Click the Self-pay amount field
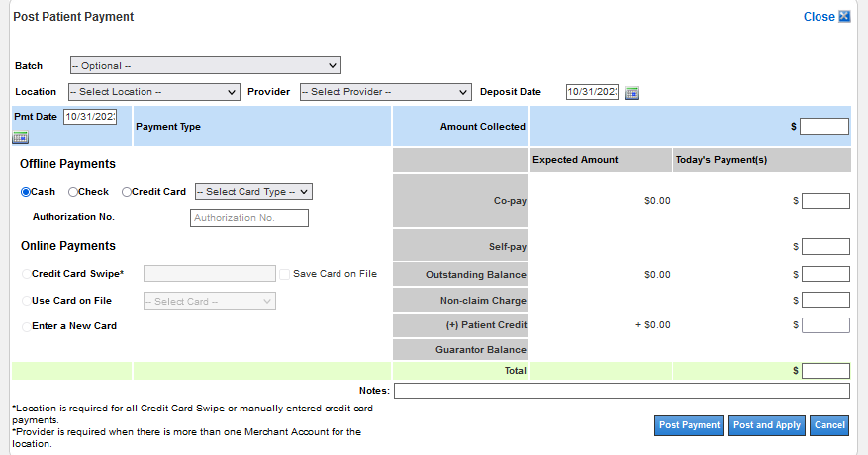The height and width of the screenshot is (455, 868). (825, 247)
